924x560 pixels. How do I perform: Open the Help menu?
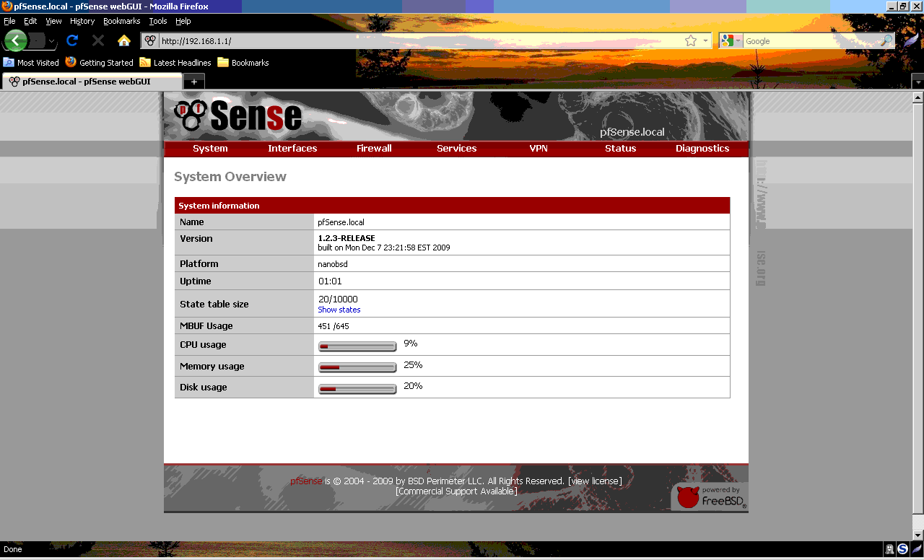[x=183, y=21]
